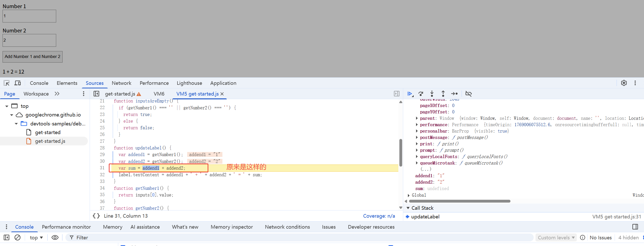Viewport: 644px width, 246px height.
Task: Open the AI assistance drawer tab
Action: 145,227
